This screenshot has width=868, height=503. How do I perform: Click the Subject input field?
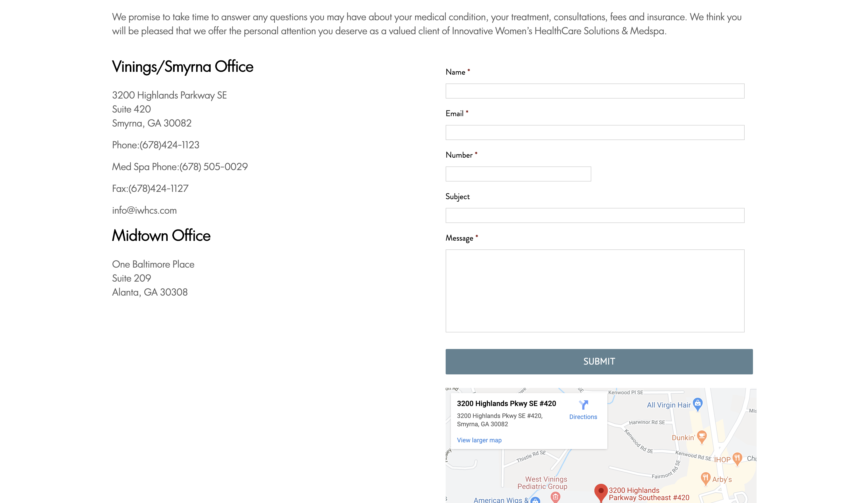click(x=595, y=215)
